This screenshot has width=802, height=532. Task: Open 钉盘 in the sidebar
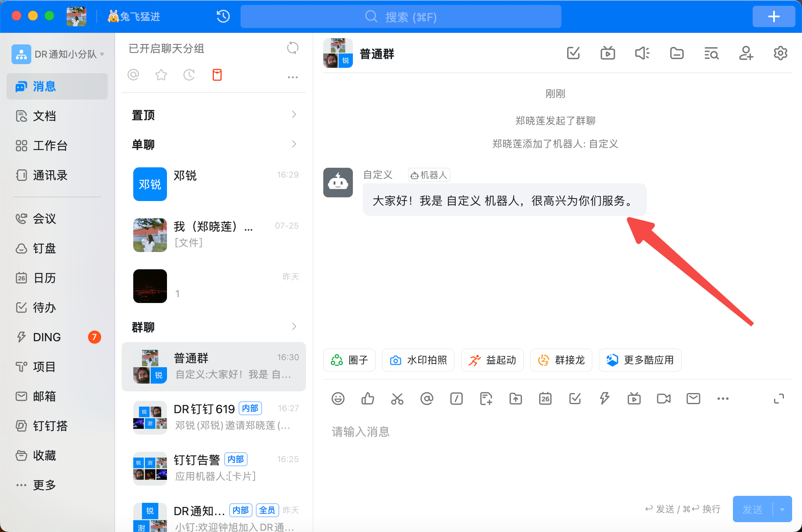click(57, 248)
